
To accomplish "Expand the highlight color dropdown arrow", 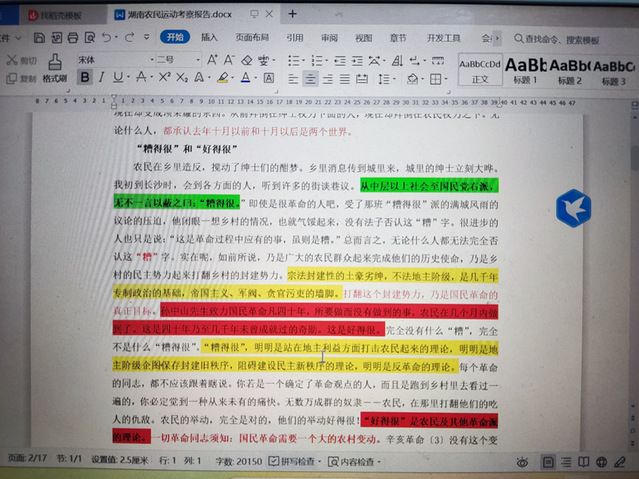I will click(233, 78).
